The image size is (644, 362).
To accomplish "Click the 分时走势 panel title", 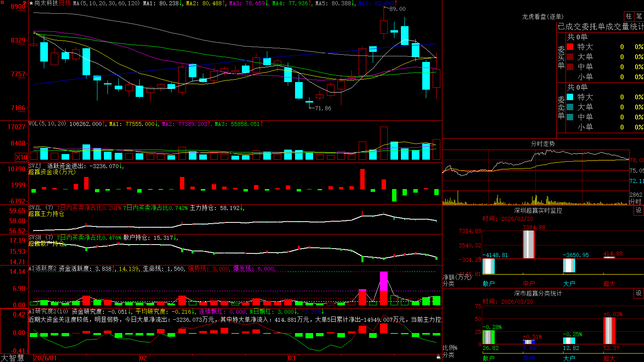I will pyautogui.click(x=543, y=144).
